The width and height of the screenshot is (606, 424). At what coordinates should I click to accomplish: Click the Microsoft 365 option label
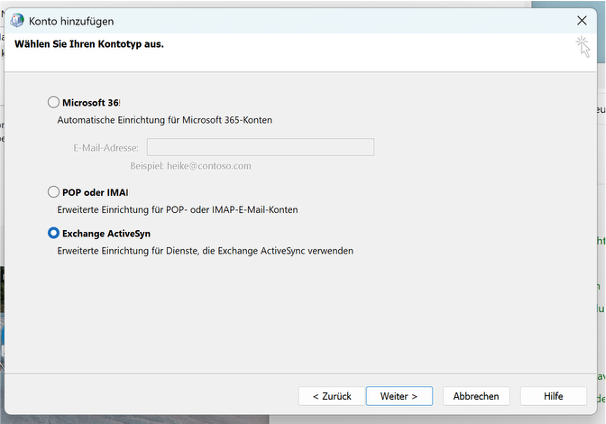pos(91,102)
